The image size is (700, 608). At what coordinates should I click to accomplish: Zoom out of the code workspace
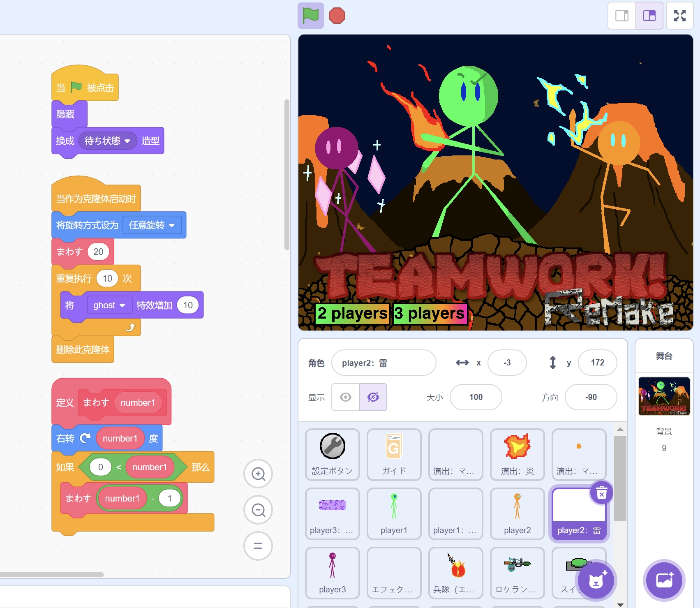(258, 510)
